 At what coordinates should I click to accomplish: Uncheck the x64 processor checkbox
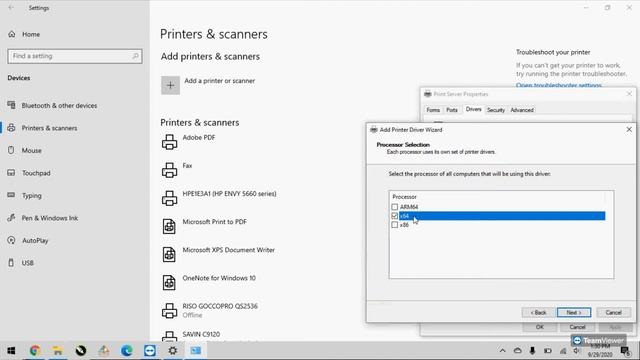394,216
